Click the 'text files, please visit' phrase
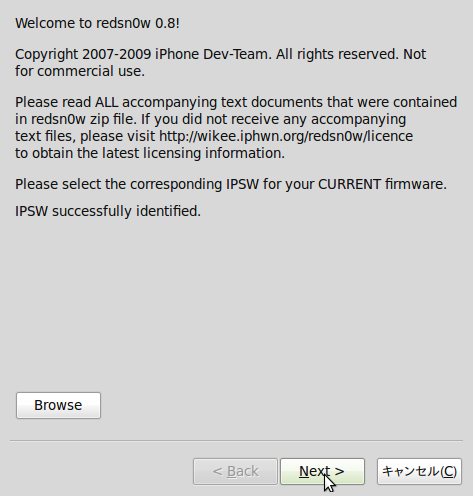 point(85,136)
